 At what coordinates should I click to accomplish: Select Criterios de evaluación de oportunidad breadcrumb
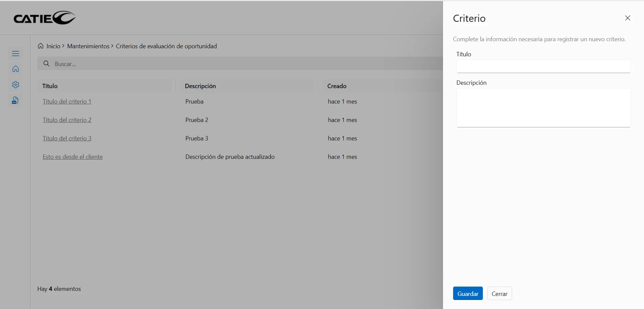coord(166,46)
